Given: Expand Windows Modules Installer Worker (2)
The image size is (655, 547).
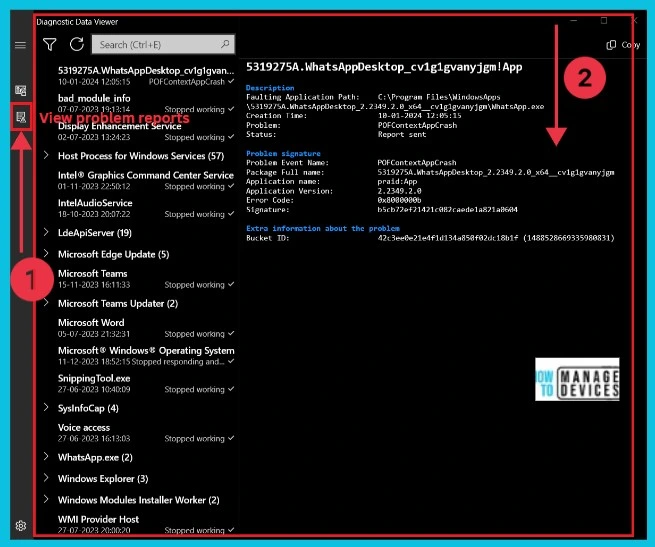Looking at the screenshot, I should click(x=46, y=499).
